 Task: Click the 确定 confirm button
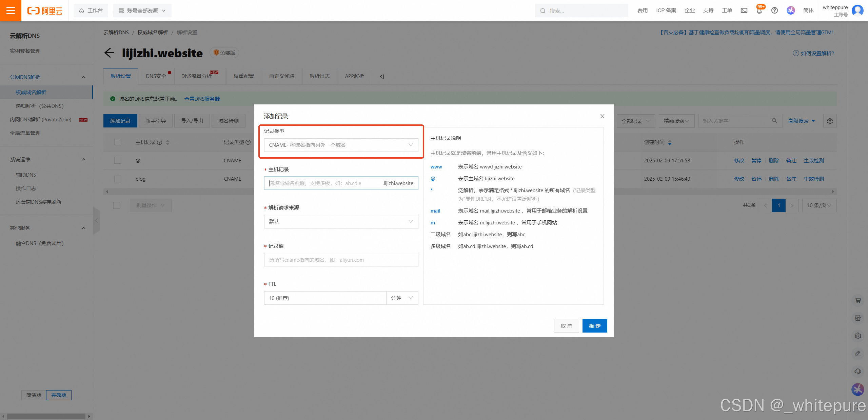point(594,326)
